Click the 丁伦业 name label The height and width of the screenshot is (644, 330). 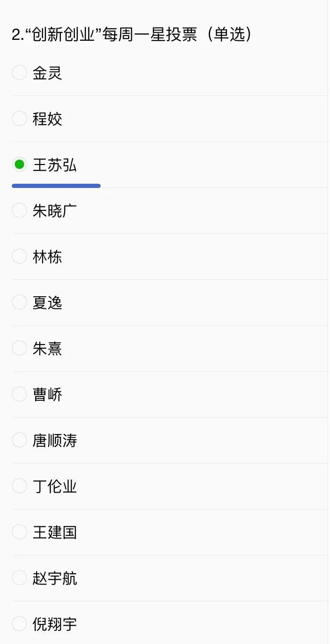[55, 487]
